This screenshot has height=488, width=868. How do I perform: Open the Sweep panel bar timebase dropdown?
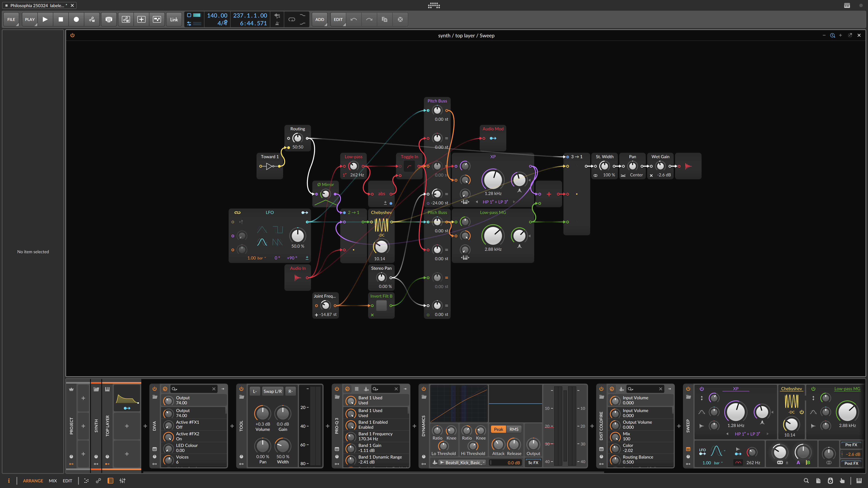(x=718, y=463)
